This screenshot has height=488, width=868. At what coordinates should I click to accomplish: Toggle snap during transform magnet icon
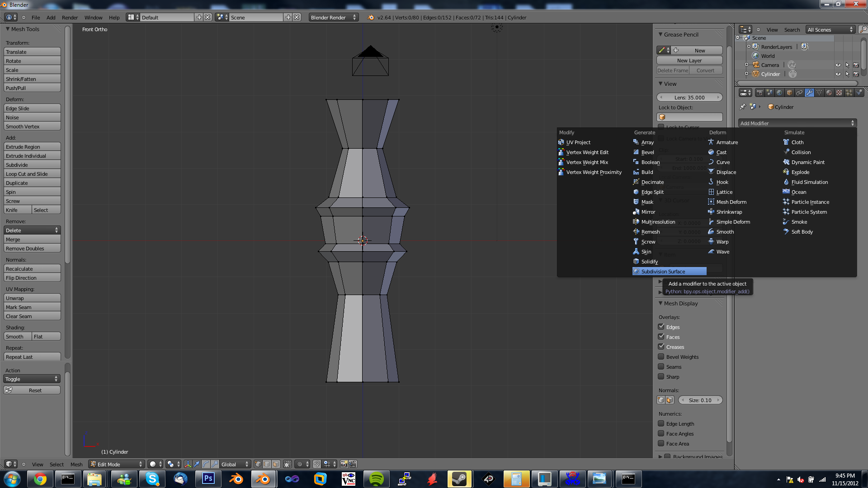point(317,464)
